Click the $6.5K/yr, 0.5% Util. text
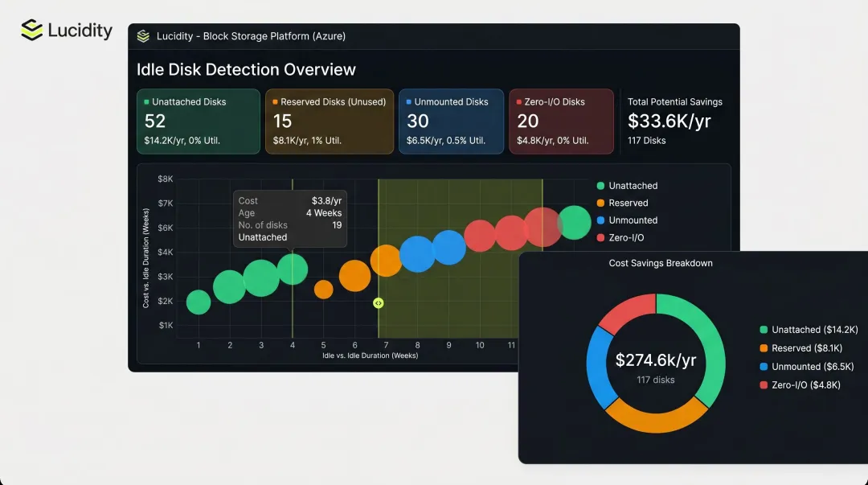 tap(445, 141)
